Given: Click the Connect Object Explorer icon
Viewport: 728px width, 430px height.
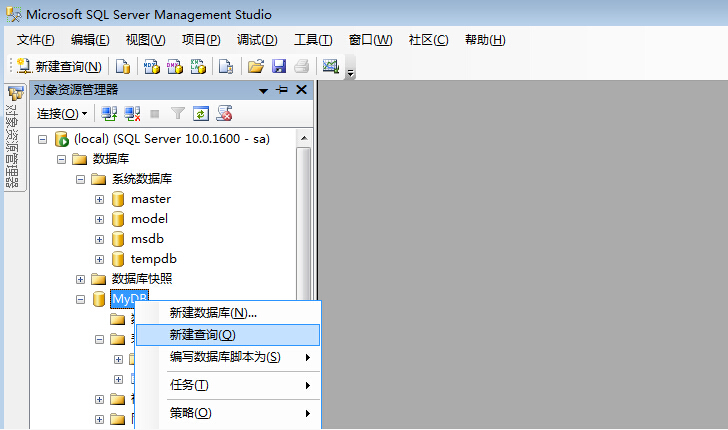Looking at the screenshot, I should pos(109,113).
